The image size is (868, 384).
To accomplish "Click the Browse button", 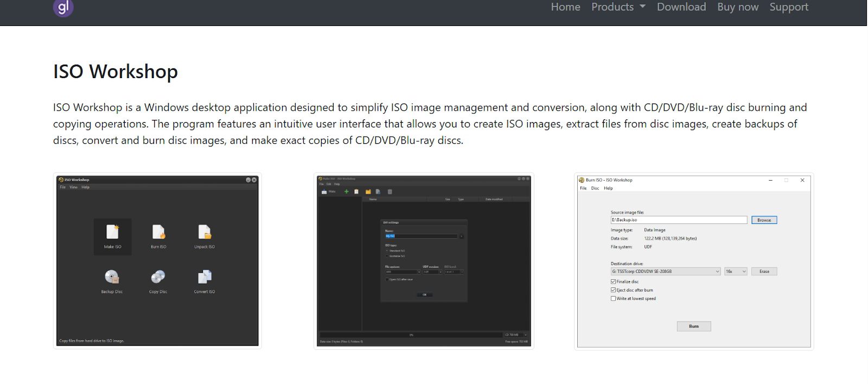I will pyautogui.click(x=764, y=220).
